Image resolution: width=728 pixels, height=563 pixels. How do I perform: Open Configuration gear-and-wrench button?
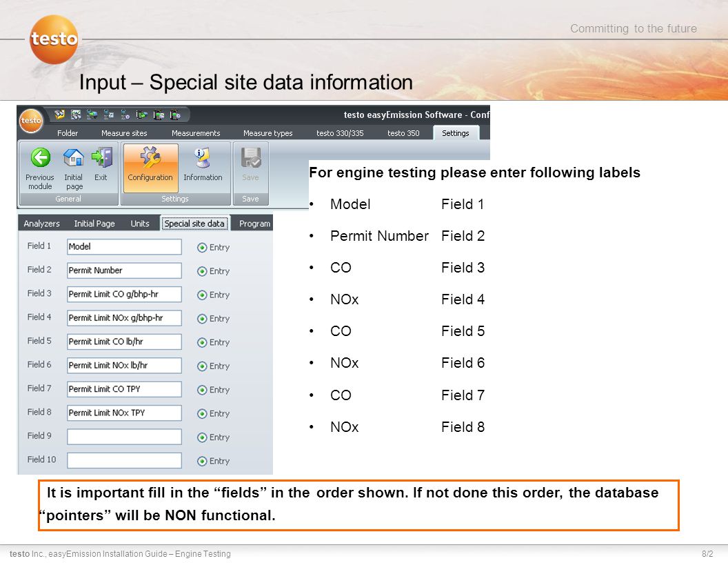point(150,167)
